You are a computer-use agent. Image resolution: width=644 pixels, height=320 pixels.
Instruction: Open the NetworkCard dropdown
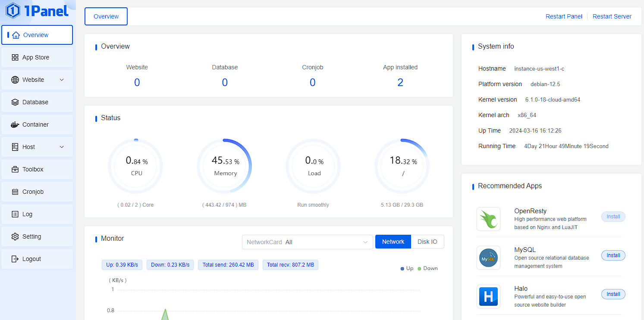(308, 242)
